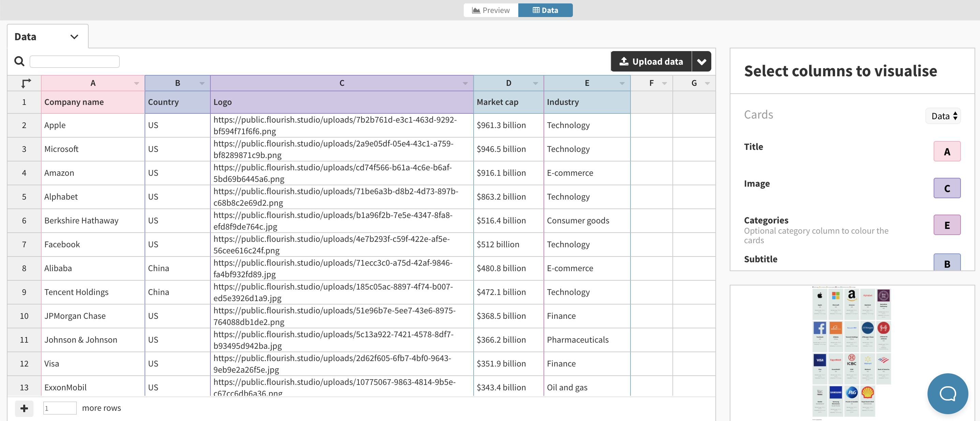Viewport: 980px width, 421px height.
Task: Select column F header
Action: point(651,83)
